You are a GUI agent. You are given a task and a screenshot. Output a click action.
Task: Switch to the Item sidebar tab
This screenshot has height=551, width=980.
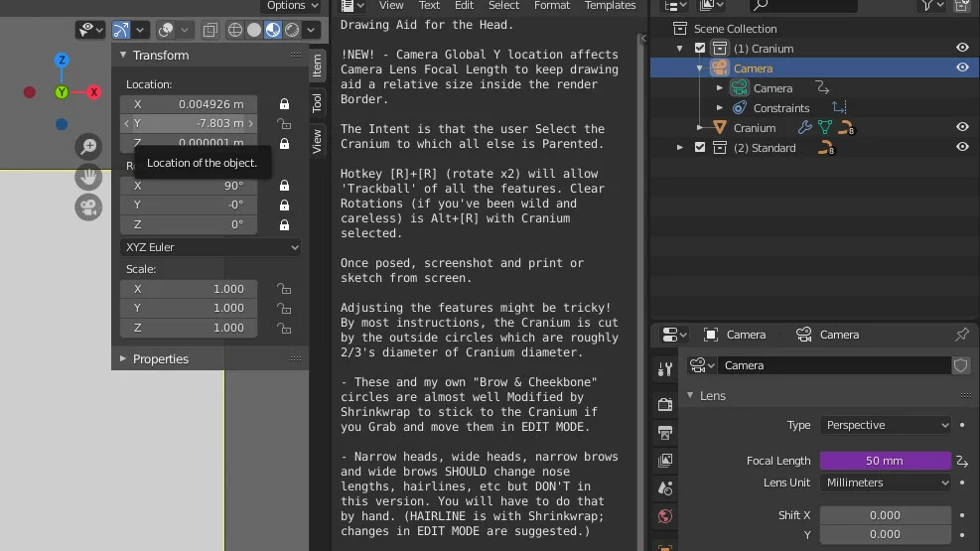pos(318,65)
